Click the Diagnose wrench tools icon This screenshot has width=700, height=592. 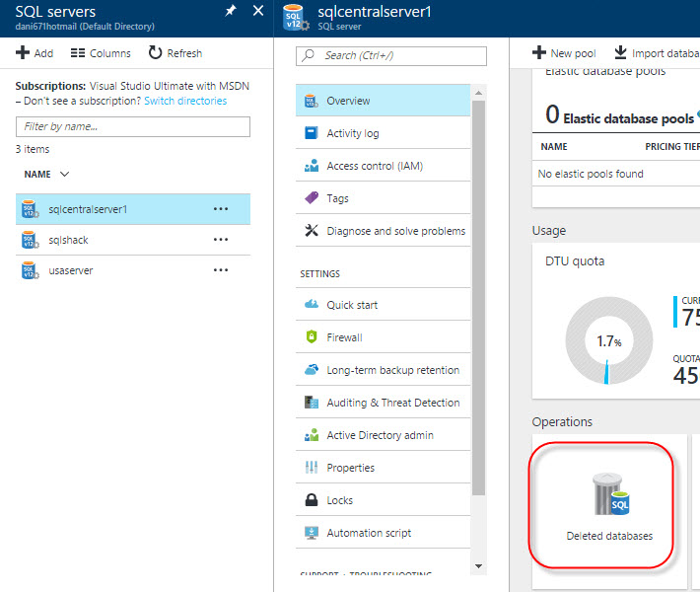coord(312,231)
